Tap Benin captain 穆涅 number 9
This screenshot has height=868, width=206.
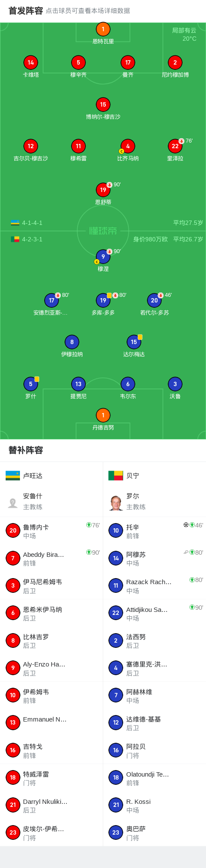(x=103, y=257)
